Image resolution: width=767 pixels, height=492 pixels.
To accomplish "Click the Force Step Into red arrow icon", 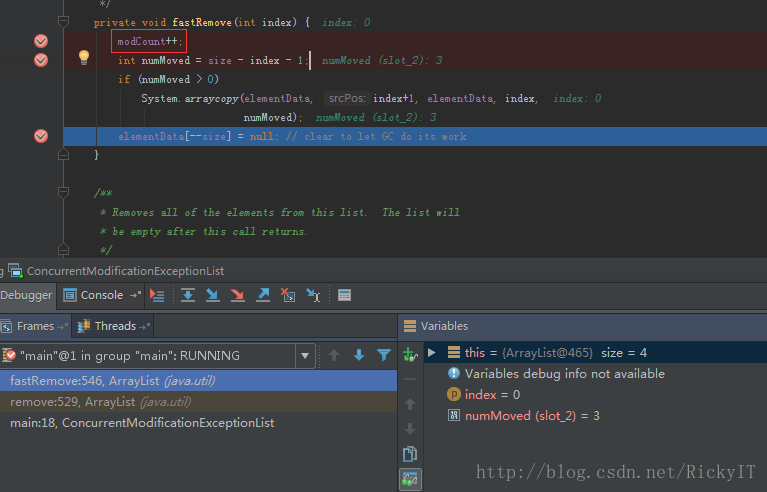I will pyautogui.click(x=238, y=295).
